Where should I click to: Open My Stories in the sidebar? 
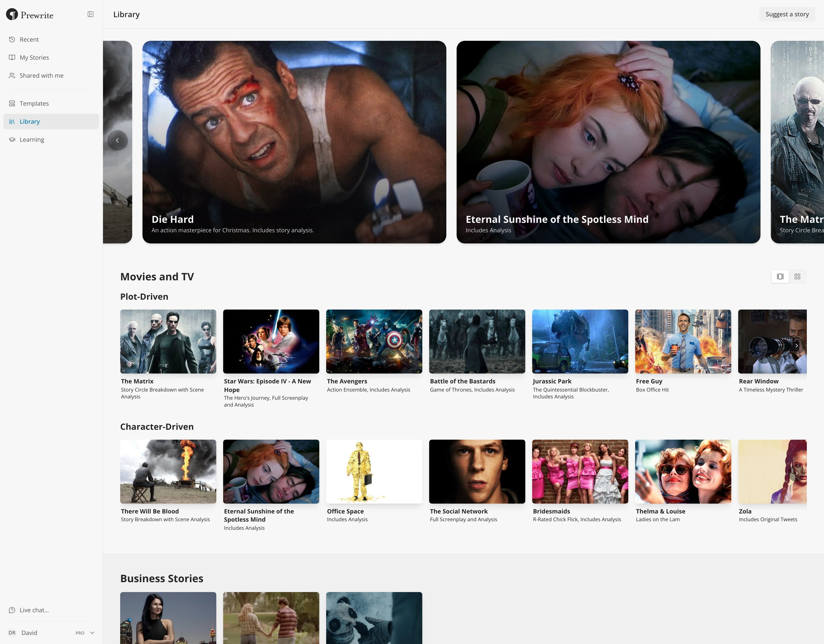coord(51,57)
